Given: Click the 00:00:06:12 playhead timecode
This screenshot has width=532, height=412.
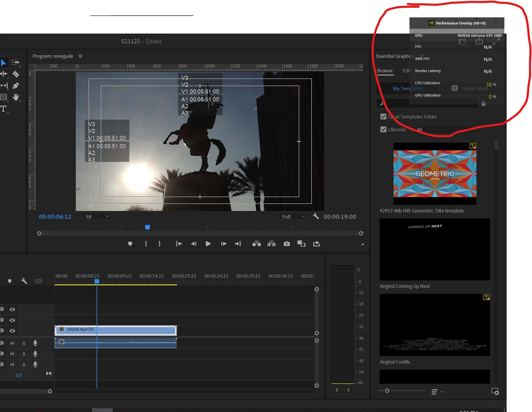Looking at the screenshot, I should point(55,217).
